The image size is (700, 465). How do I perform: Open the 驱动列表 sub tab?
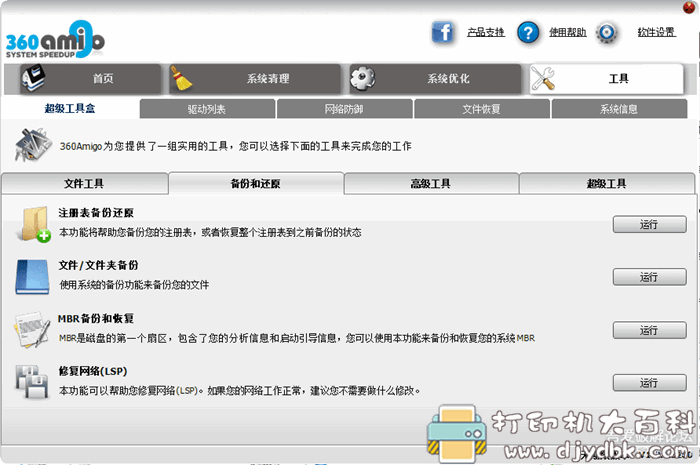point(207,109)
